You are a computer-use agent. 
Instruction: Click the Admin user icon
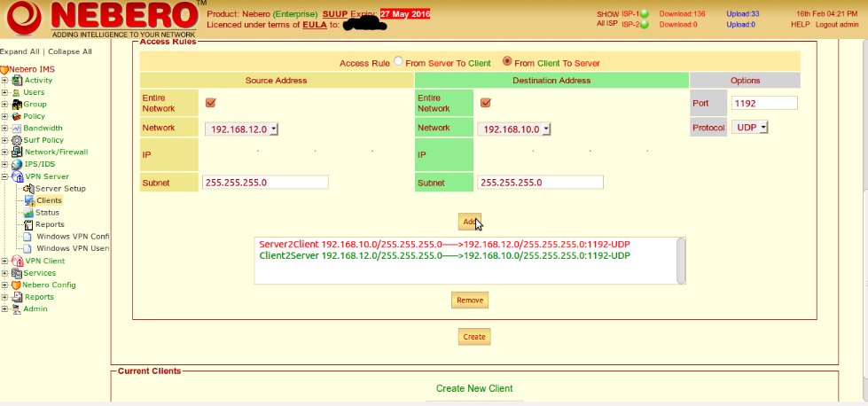[x=17, y=309]
